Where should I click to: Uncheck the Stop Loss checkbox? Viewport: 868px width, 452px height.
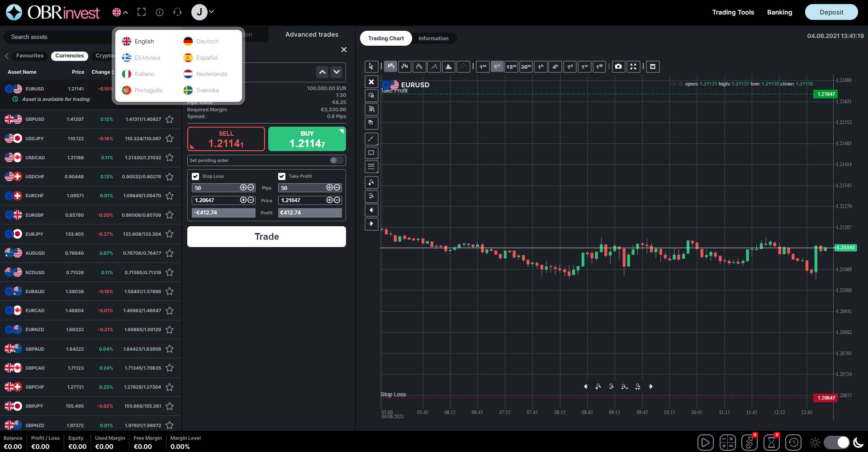[x=195, y=176]
